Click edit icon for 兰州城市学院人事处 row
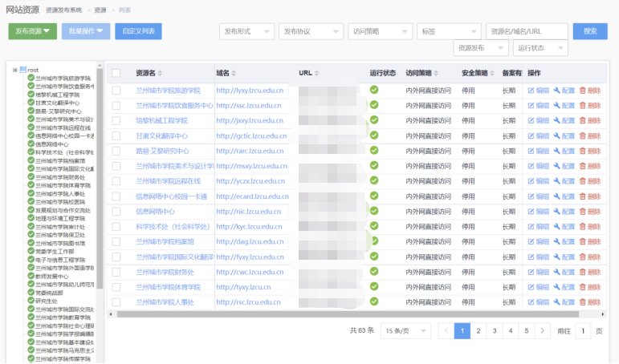This screenshot has height=364, width=619. pos(531,301)
